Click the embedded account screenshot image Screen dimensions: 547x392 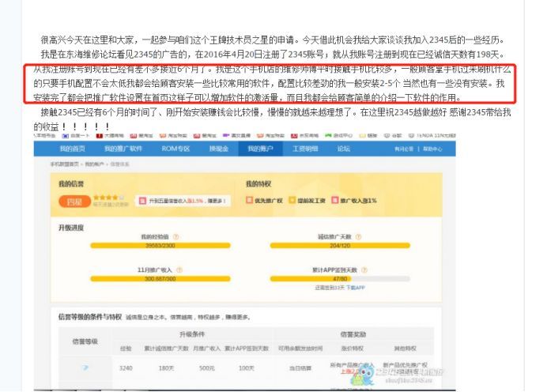pyautogui.click(x=244, y=262)
